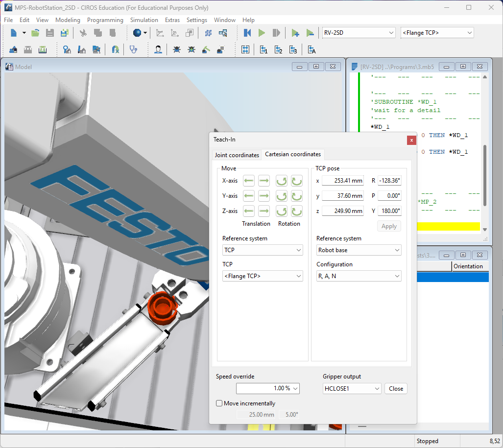Switch to window layout 3 icon
The height and width of the screenshot is (448, 503).
pyautogui.click(x=293, y=50)
